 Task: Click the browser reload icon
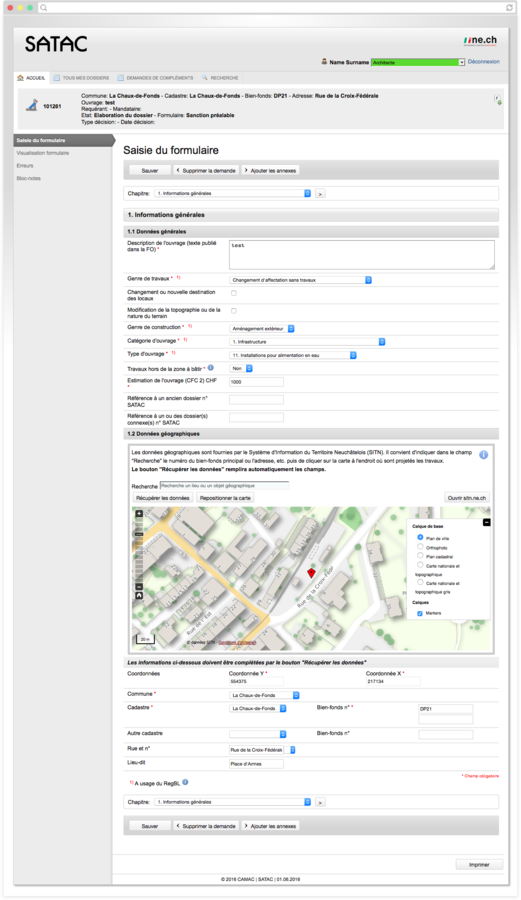509,7
